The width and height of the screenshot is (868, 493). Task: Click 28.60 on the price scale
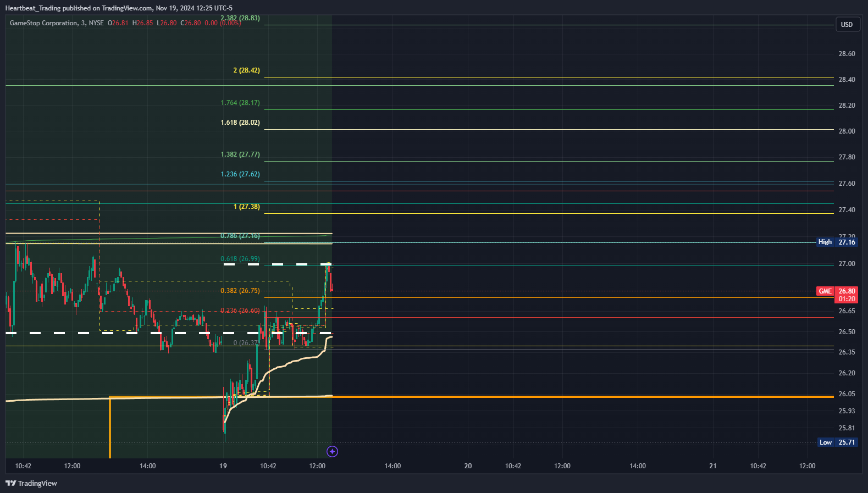click(x=847, y=54)
